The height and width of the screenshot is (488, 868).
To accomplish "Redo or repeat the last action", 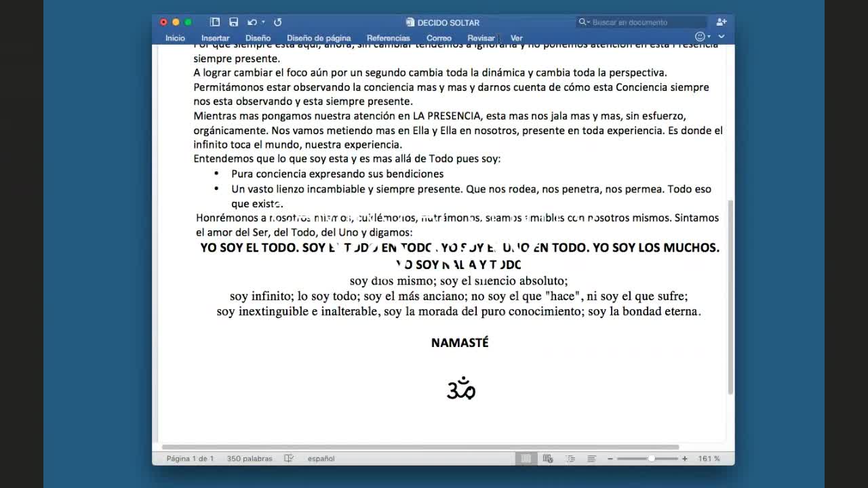I will pos(277,22).
